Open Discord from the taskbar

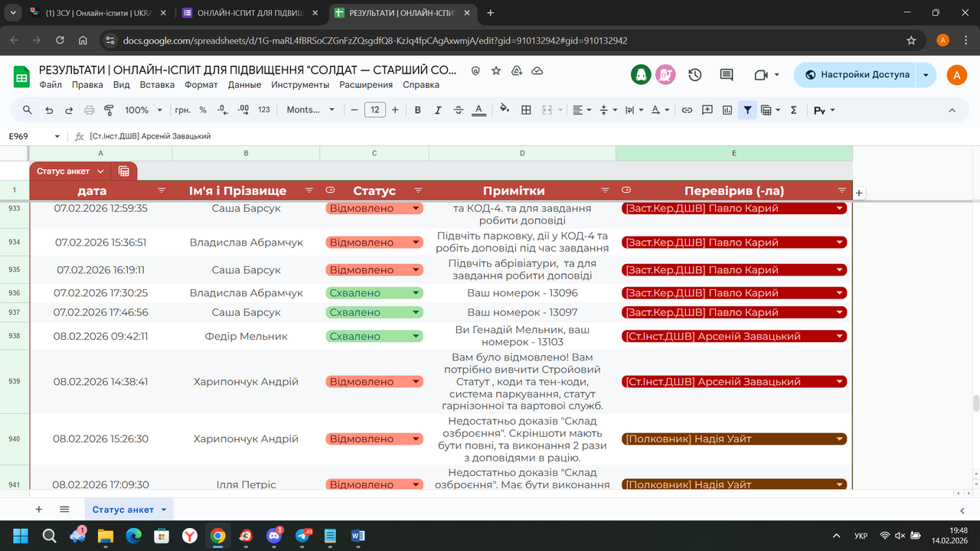click(x=275, y=535)
